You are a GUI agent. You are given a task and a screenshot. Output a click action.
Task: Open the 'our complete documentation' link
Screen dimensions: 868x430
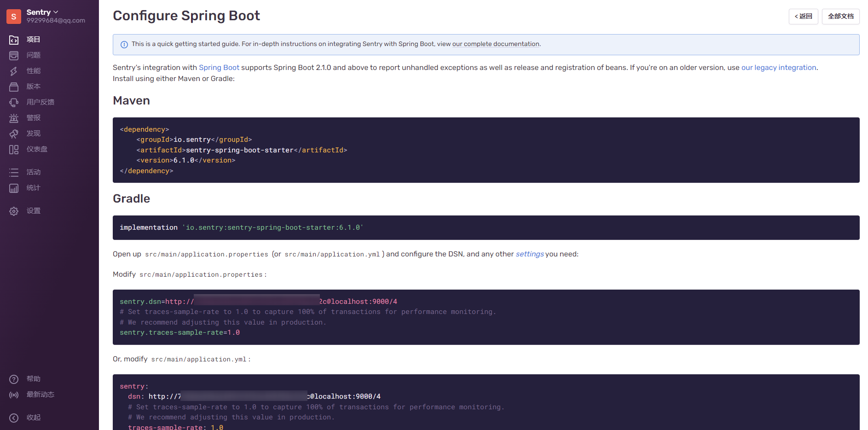[496, 44]
